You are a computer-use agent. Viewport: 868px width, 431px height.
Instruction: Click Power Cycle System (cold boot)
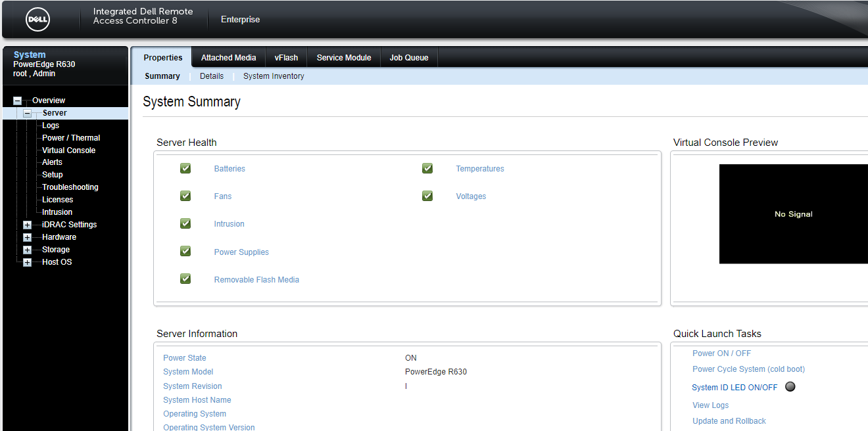coord(748,369)
